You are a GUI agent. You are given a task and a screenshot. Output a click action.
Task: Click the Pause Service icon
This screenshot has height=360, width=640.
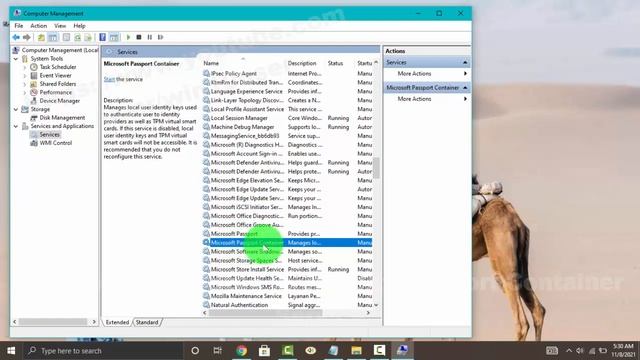150,37
